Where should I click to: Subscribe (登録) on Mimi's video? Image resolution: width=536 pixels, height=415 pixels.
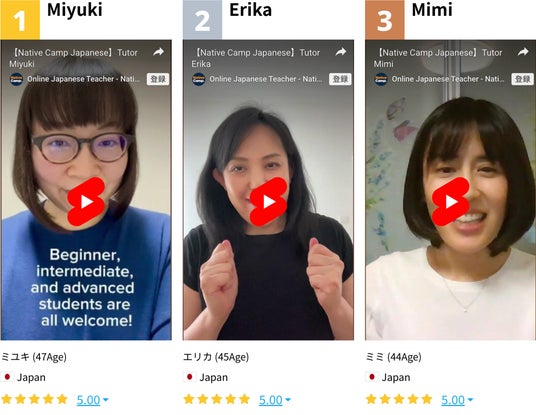click(x=522, y=79)
